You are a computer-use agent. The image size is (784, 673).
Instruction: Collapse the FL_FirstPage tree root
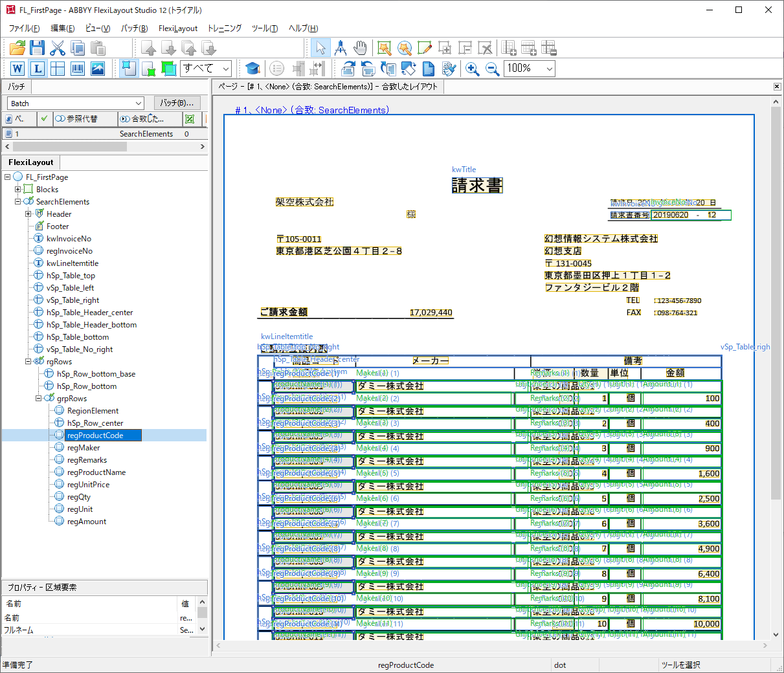tap(8, 177)
